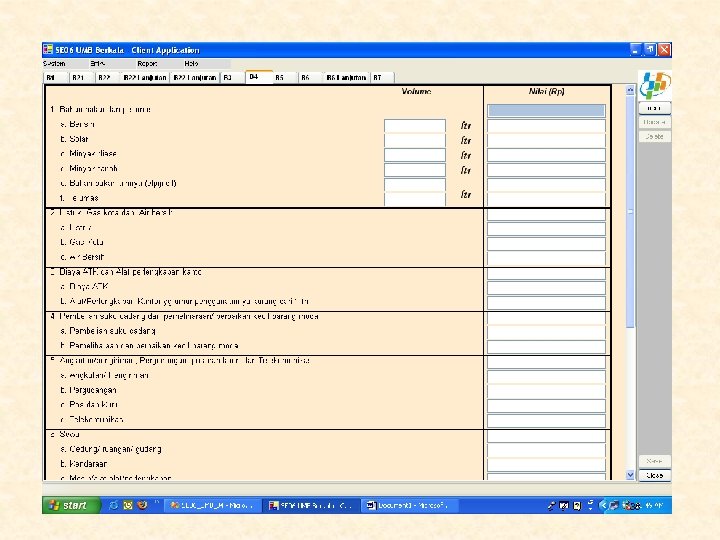Click the Nilai (Rp) field for Gas Kota
This screenshot has width=720, height=540.
point(546,243)
